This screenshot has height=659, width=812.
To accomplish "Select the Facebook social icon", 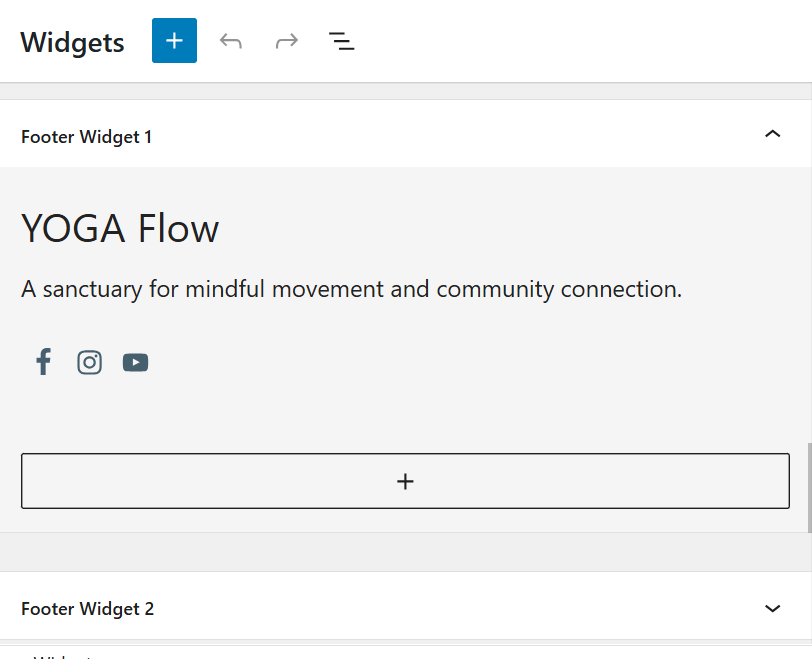I will coord(43,362).
